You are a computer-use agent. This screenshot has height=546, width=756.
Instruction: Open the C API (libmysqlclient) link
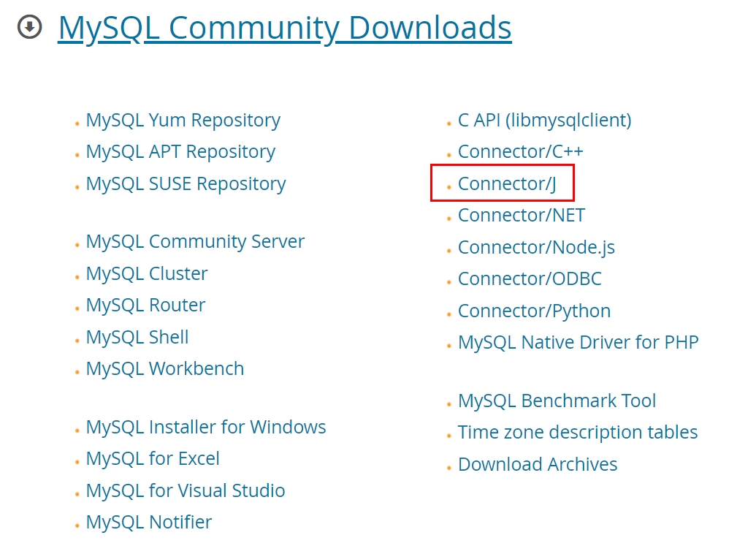coord(545,120)
